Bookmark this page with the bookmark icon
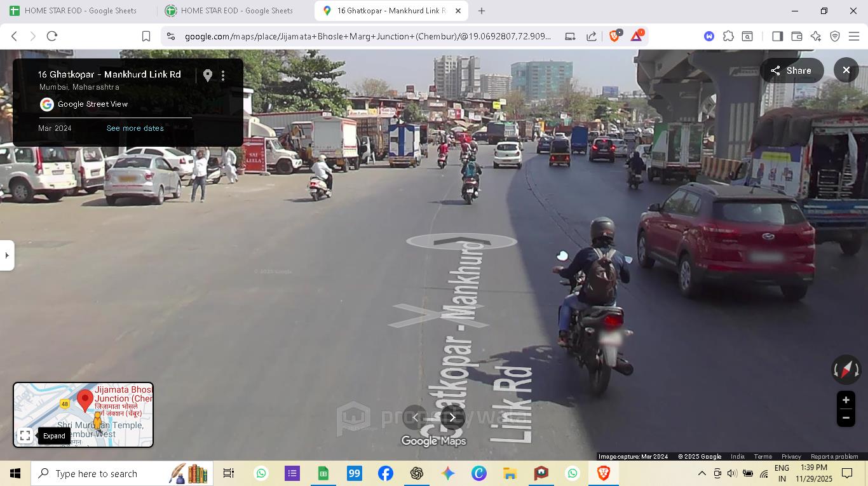This screenshot has width=868, height=486. tap(146, 36)
